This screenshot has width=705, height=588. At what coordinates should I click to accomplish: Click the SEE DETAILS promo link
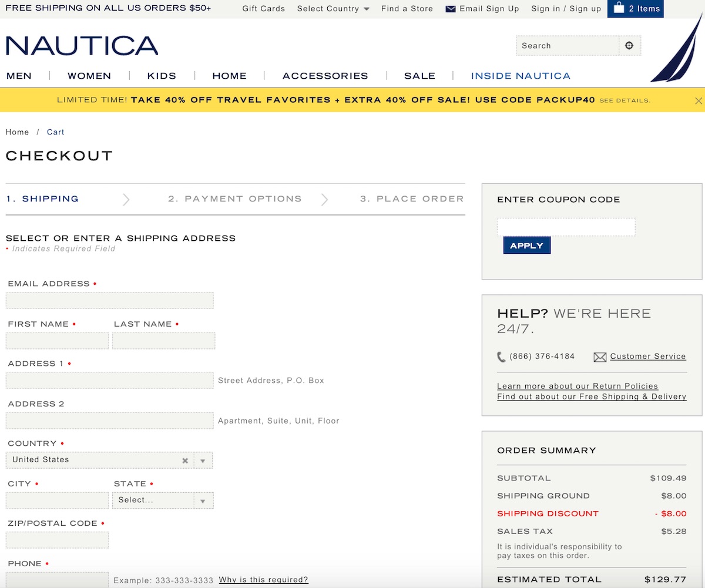pos(625,101)
